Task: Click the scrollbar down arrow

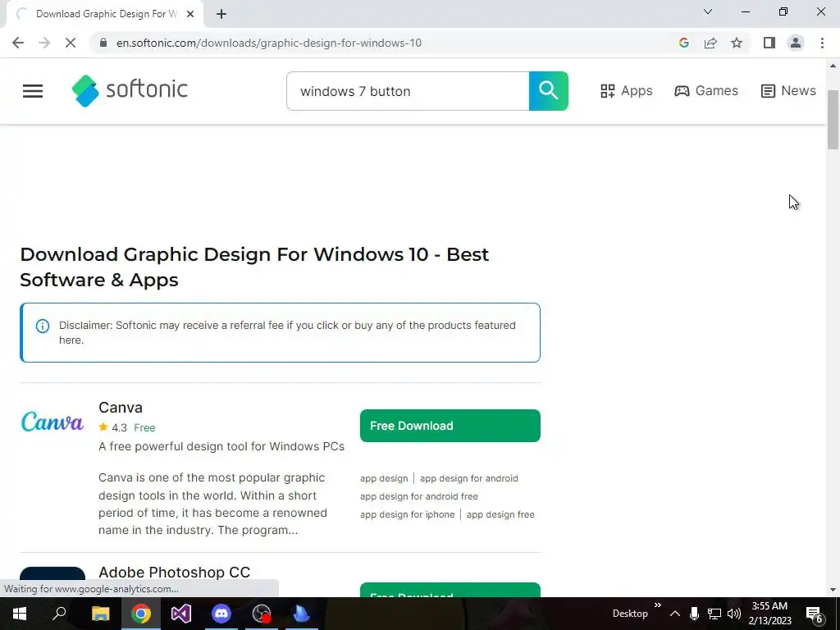Action: point(833,591)
